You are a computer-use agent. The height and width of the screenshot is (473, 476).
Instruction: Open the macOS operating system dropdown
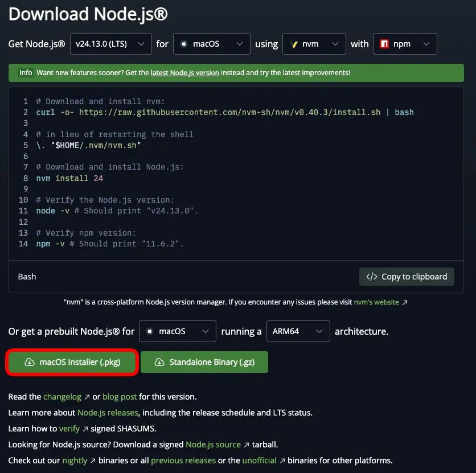pyautogui.click(x=211, y=44)
